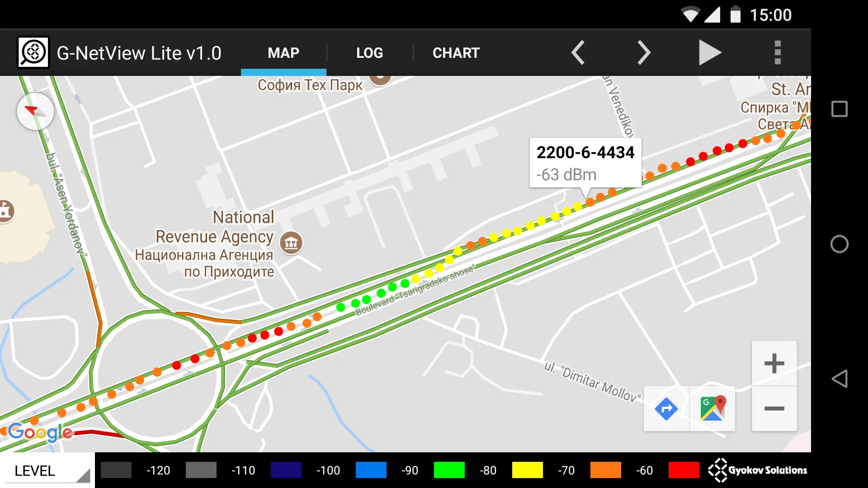The width and height of the screenshot is (868, 488).
Task: Click the backward navigation arrow icon
Action: pyautogui.click(x=577, y=52)
